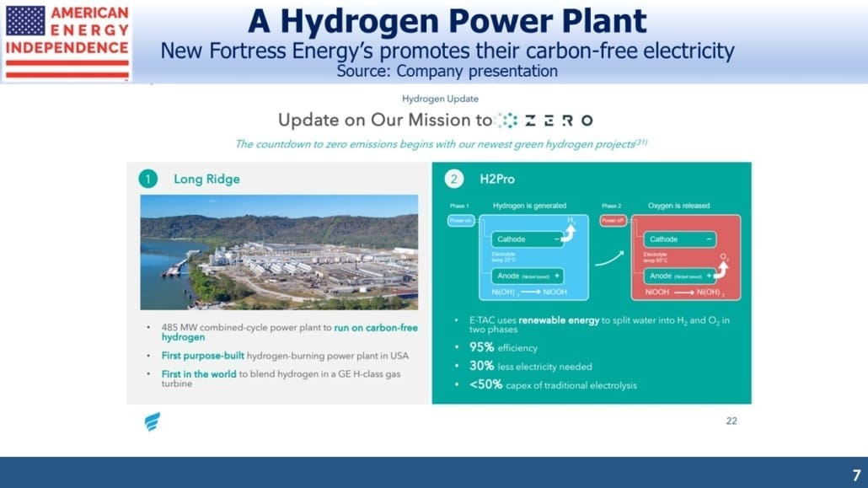Screen dimensions: 868x488
Task: Click the 'Long Ridge' section heading
Action: click(206, 179)
